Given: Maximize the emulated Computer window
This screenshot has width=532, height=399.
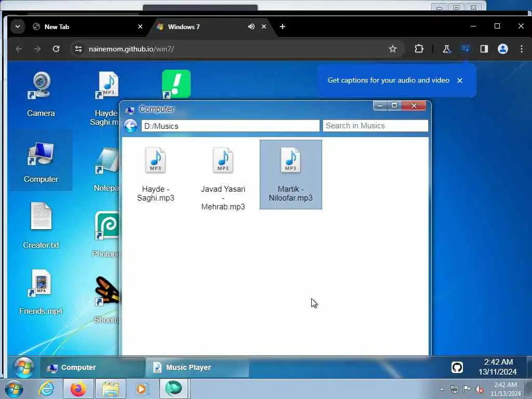Looking at the screenshot, I should pyautogui.click(x=394, y=105).
